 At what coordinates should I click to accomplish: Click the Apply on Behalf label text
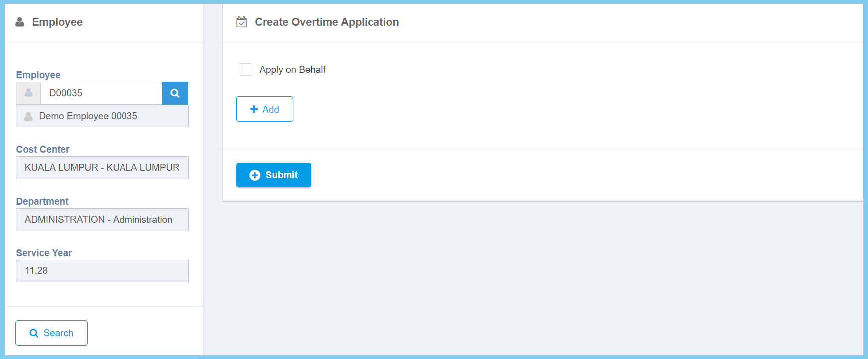[x=292, y=70]
